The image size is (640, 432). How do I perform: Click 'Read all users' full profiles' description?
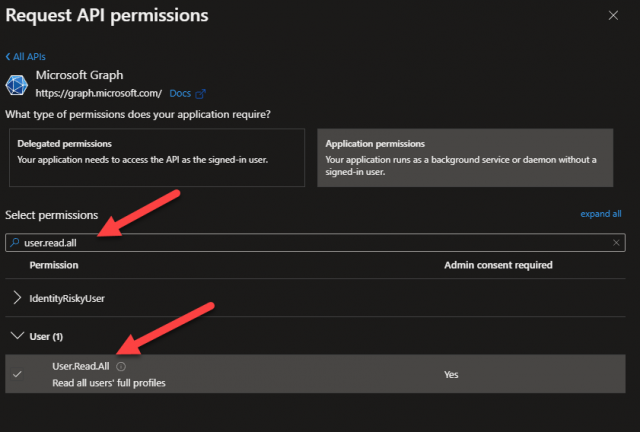(109, 383)
